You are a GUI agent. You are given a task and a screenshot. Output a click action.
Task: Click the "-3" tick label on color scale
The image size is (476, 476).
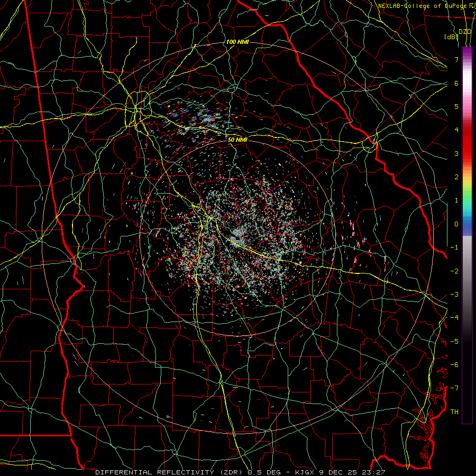coord(454,295)
